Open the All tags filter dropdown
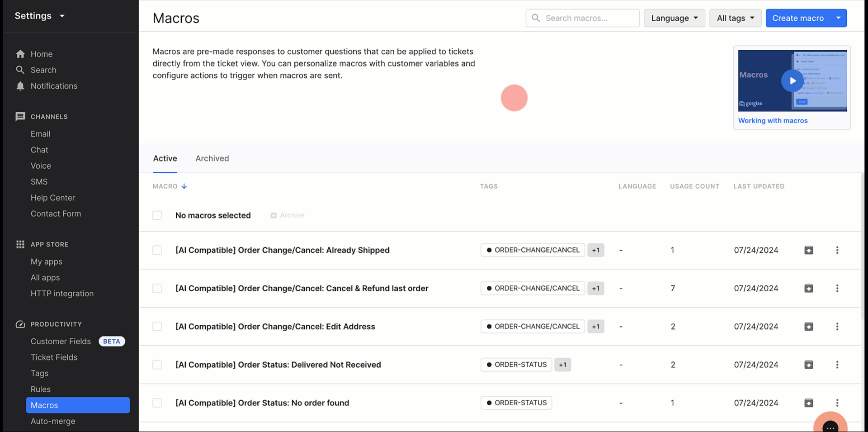The height and width of the screenshot is (432, 868). click(x=735, y=18)
